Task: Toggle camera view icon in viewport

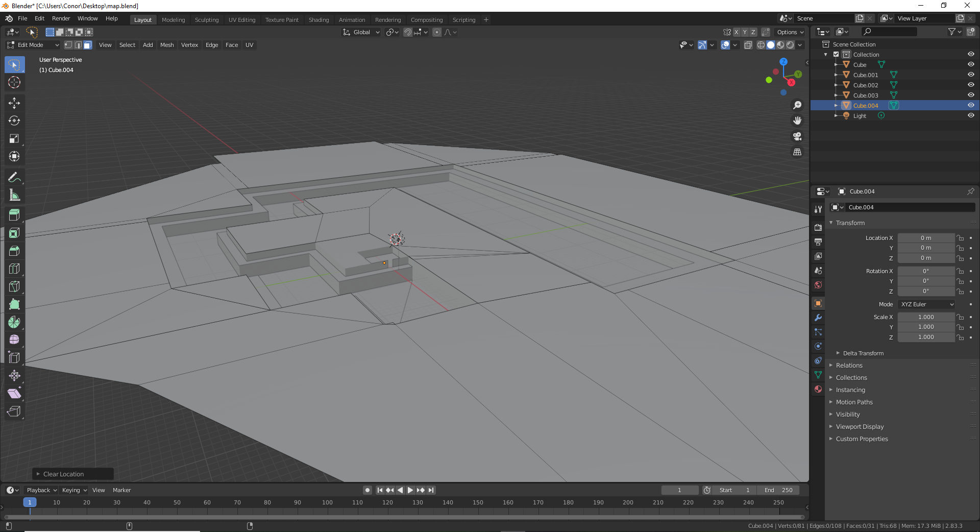Action: (x=797, y=137)
